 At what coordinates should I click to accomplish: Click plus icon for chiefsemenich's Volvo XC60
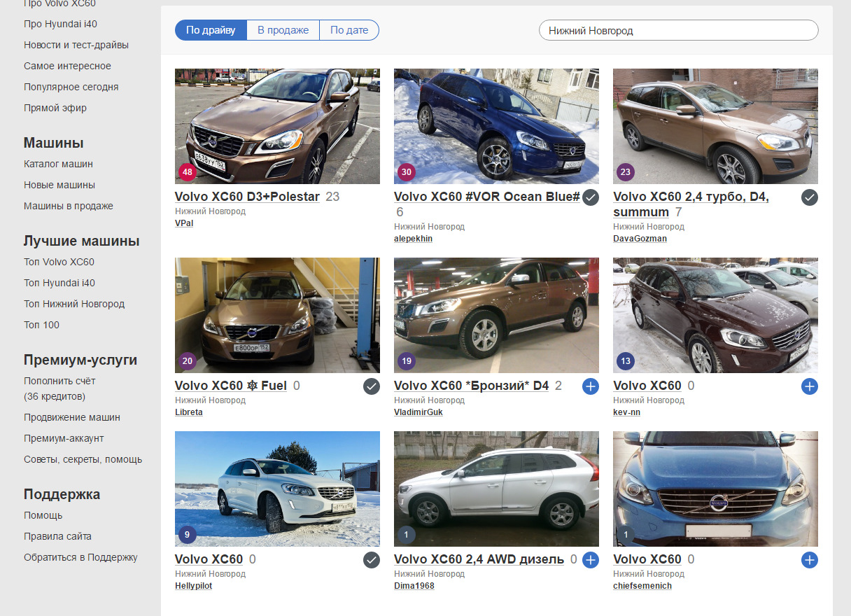810,560
